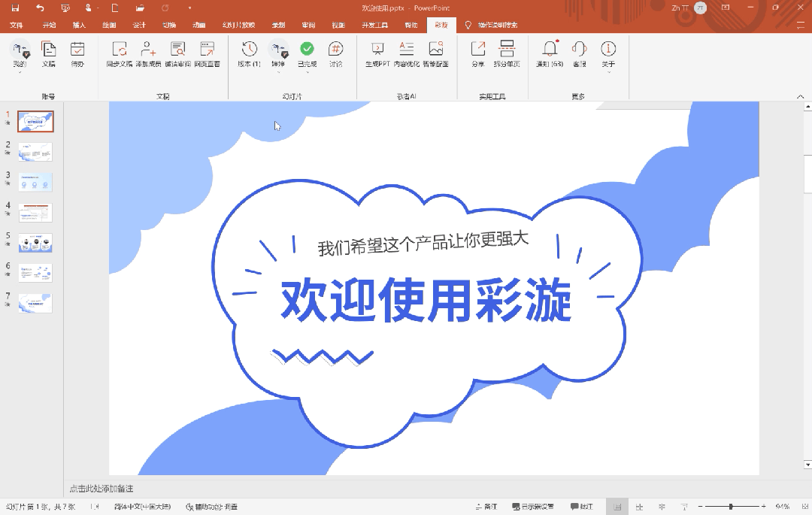Screen dimensions: 812x515
Task: Open 客服 customer service headset icon
Action: (579, 54)
